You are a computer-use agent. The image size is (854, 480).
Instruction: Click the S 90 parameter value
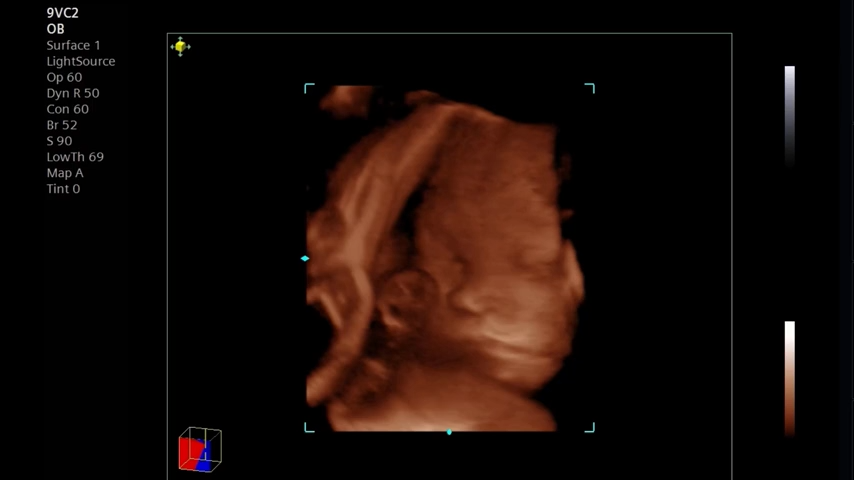pos(59,141)
